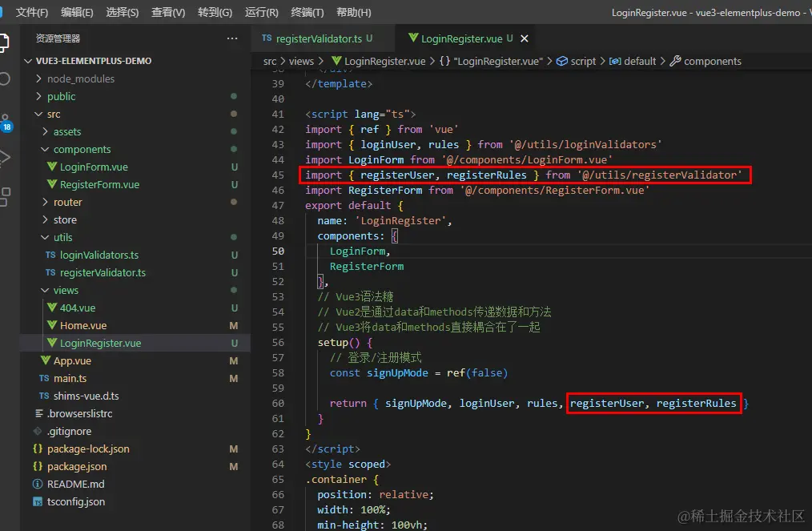812x531 pixels.
Task: Switch to registerValidator.ts editor tab
Action: 324,39
